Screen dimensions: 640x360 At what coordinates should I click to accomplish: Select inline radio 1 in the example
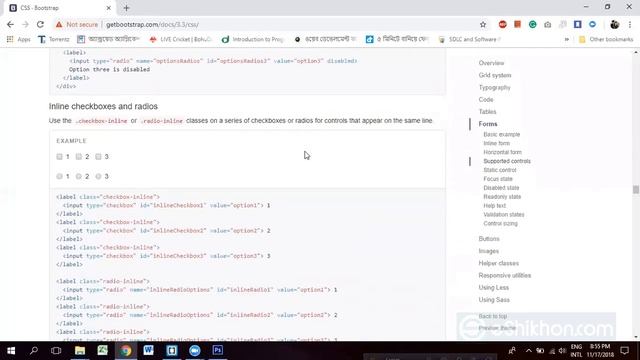60,176
